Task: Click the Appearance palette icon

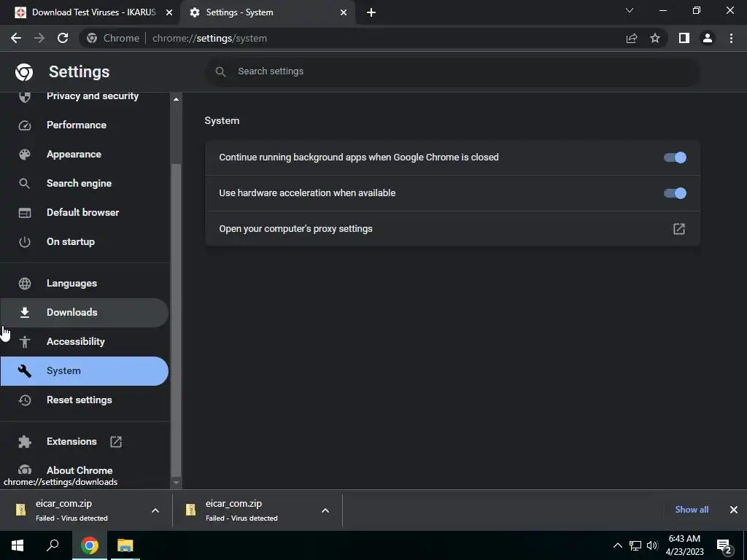Action: 24,155
